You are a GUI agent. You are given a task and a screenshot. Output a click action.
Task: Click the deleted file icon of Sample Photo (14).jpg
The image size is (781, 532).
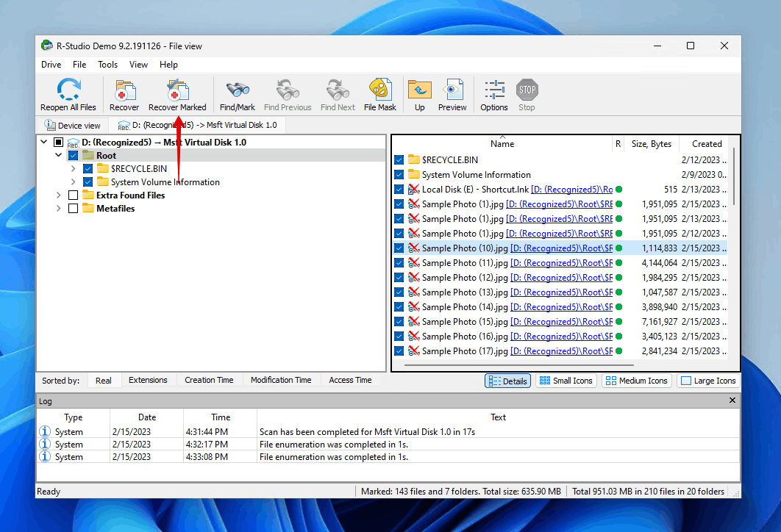pyautogui.click(x=413, y=306)
